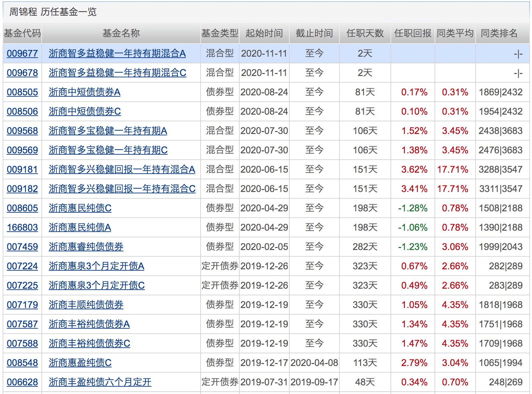
Task: Open fund code link 009569
Action: tap(22, 150)
